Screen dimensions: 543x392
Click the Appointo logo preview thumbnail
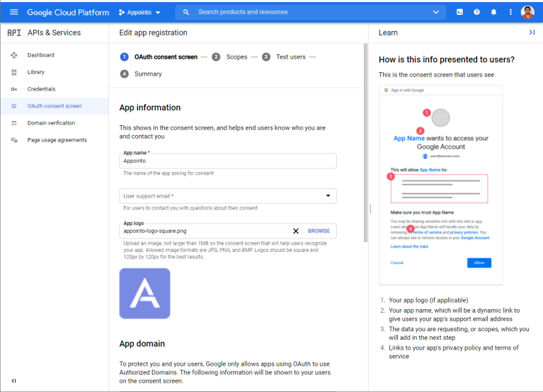(x=144, y=294)
